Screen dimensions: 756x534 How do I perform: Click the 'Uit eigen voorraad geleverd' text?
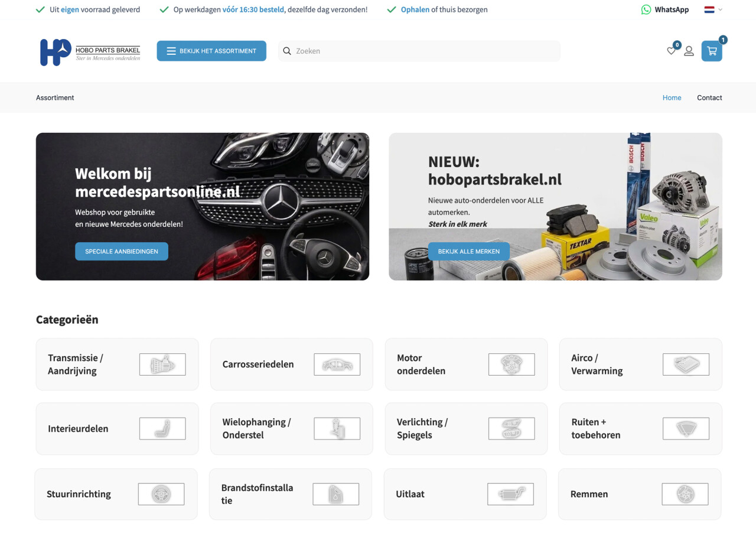click(x=95, y=9)
